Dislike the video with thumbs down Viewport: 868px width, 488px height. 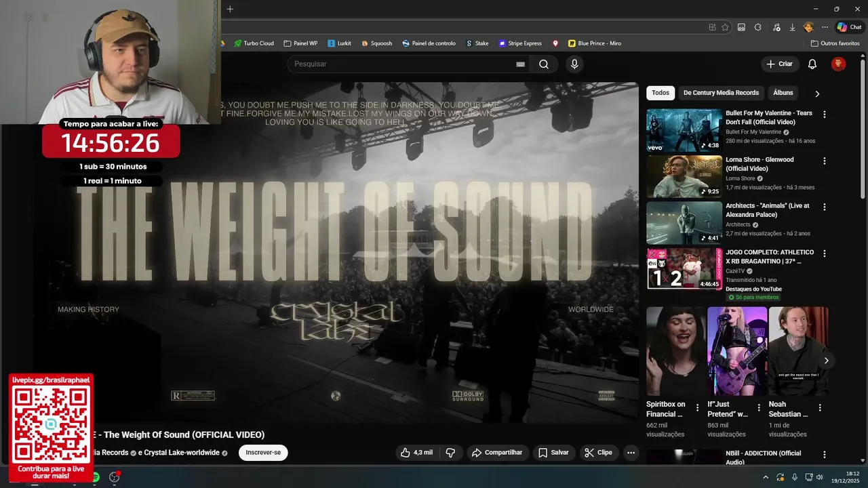pyautogui.click(x=450, y=453)
